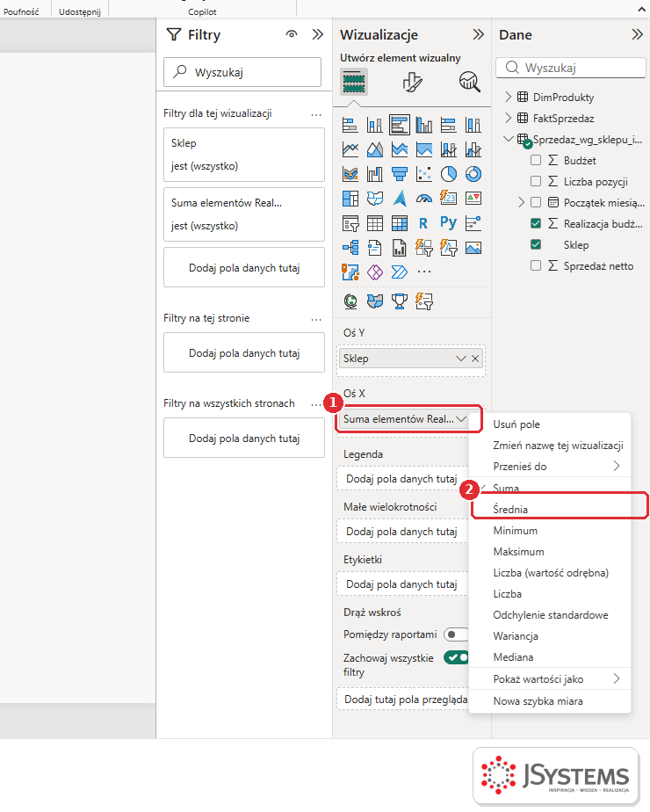
Task: Open more visuals ellipsis in gallery
Action: pos(424,272)
